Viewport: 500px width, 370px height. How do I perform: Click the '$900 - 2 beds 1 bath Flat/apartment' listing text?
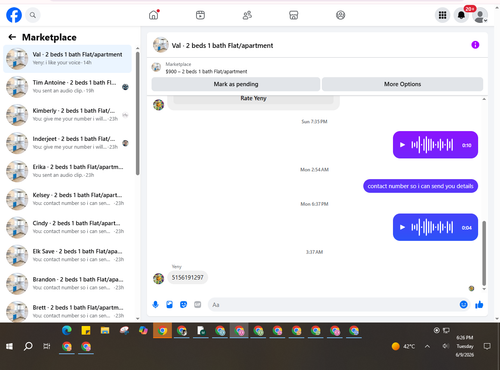206,71
